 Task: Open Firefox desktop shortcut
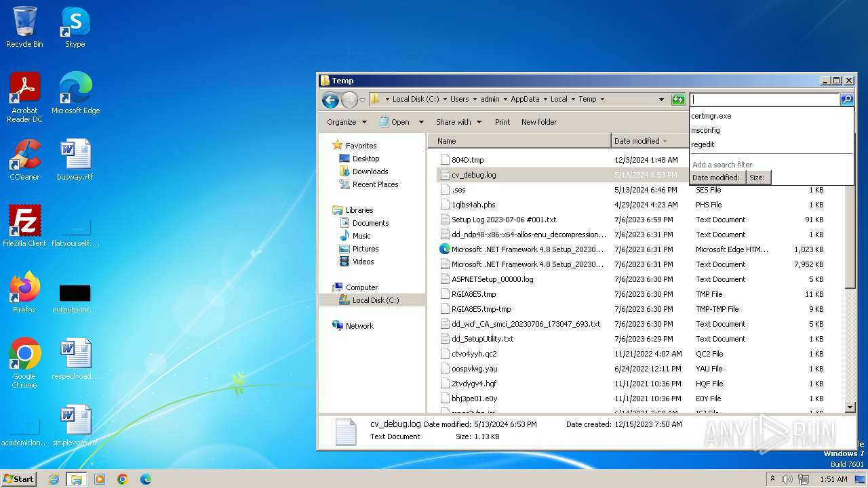tap(24, 293)
